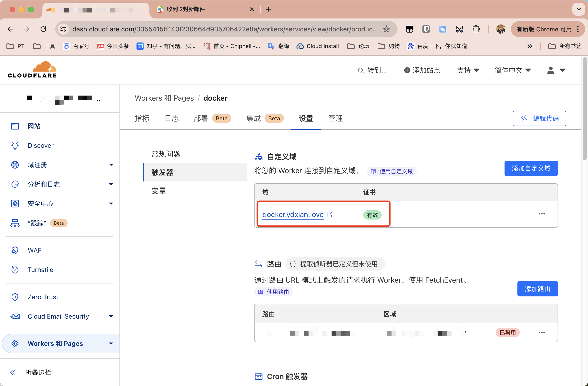Click the browser address bar
The width and height of the screenshot is (588, 386).
click(225, 29)
